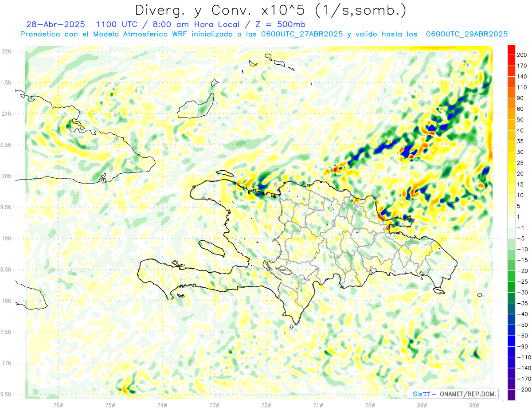Click the '-25' colorbar value
Screen dimensions: 532x411
[522, 282]
